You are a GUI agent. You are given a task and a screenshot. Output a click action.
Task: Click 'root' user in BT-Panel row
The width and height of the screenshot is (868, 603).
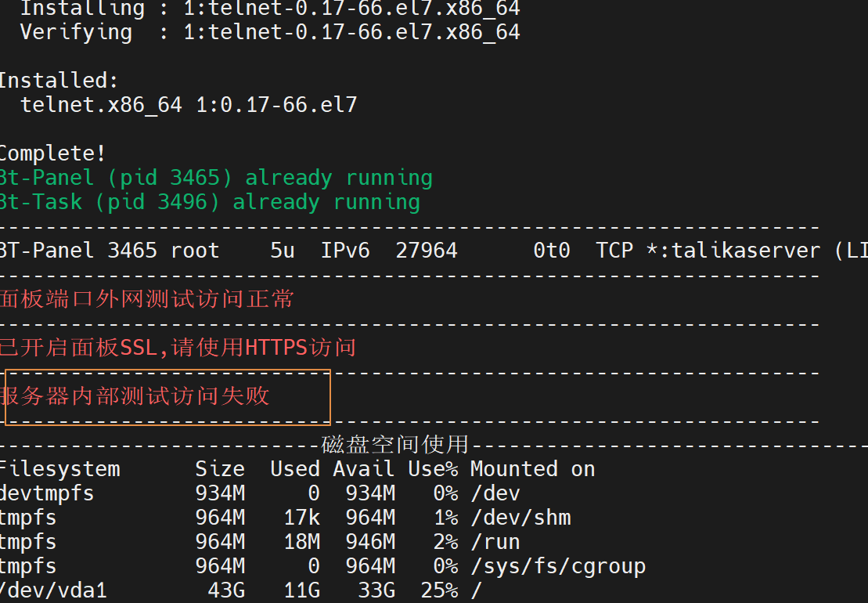pyautogui.click(x=195, y=251)
